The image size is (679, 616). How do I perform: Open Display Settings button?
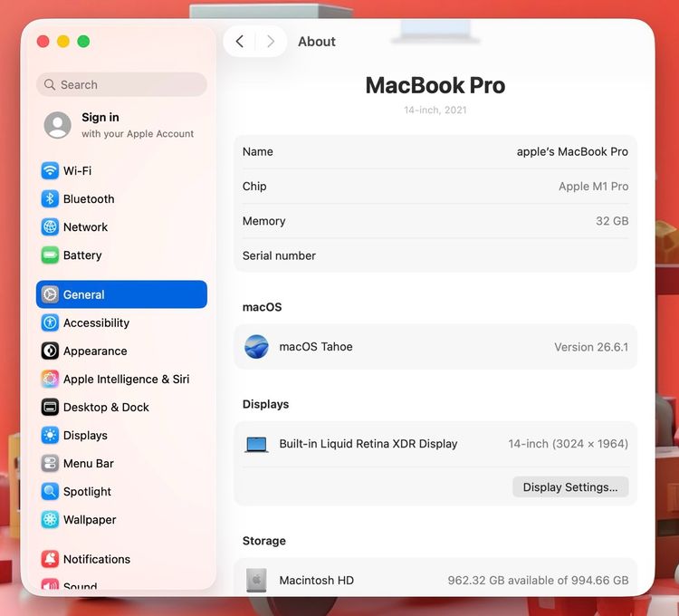pyautogui.click(x=570, y=487)
